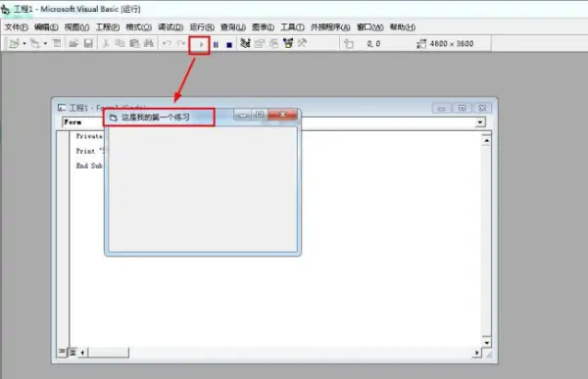Close the Form1 code window
Image resolution: width=588 pixels, height=379 pixels.
482,109
